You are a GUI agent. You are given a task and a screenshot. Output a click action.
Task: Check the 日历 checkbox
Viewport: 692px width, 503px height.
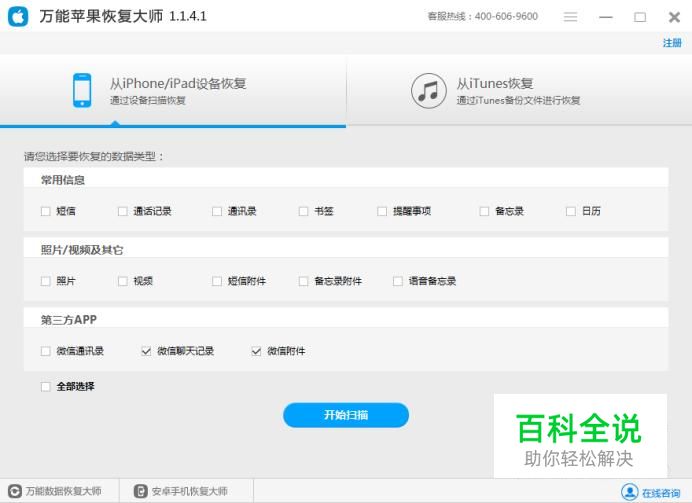pos(571,211)
